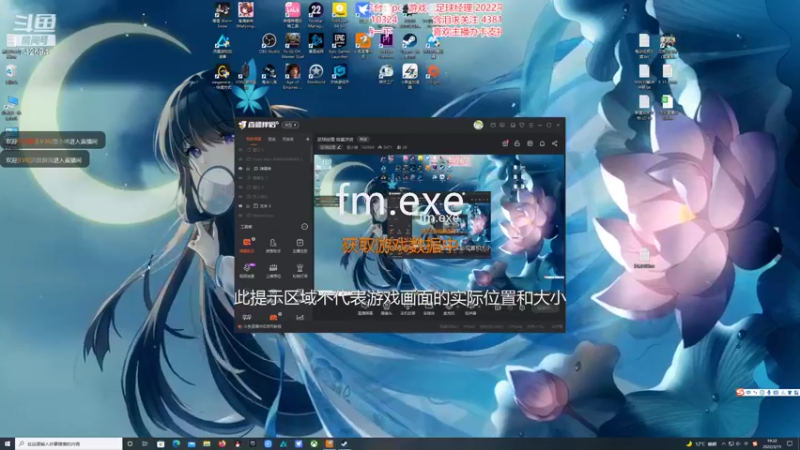This screenshot has height=450, width=800.
Task: Toggle visibility eye of fourth source row
Action: pos(241,178)
